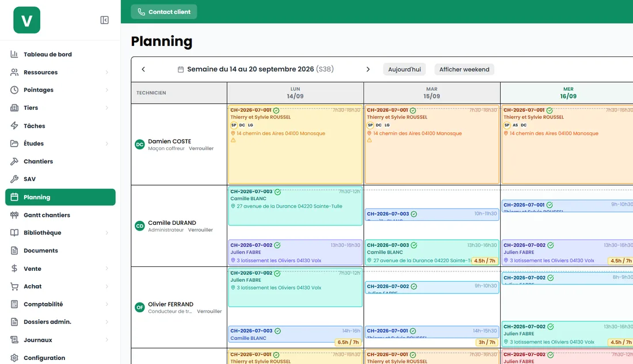Click the Documents file icon
The image size is (633, 364).
coord(14,251)
